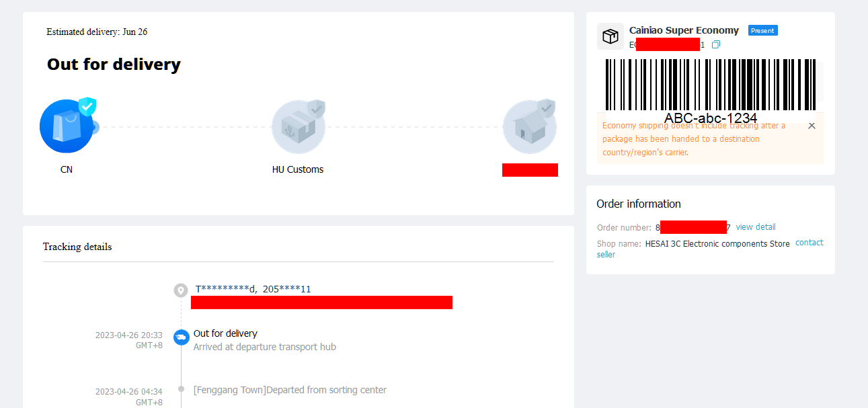868x408 pixels.
Task: Click the blue CN shopping bag icon
Action: [x=67, y=126]
